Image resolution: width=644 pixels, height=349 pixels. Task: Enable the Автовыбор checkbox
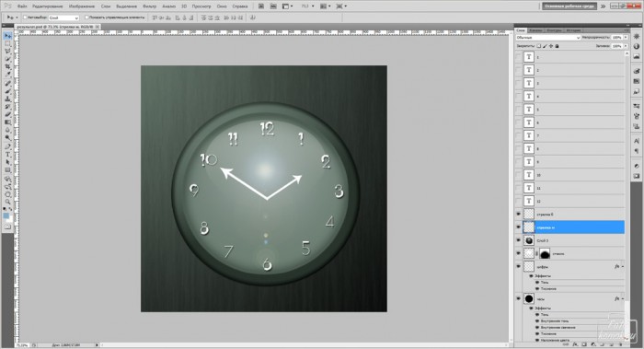pos(25,17)
